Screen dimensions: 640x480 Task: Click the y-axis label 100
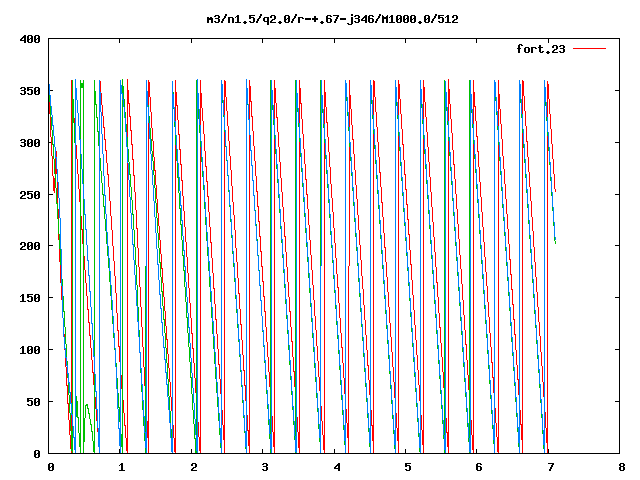(30, 350)
